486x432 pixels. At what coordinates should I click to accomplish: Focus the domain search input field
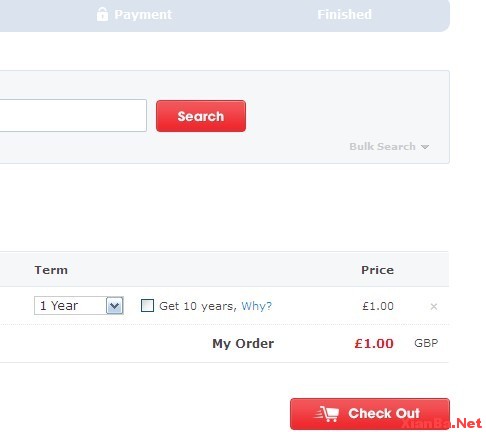[73, 115]
